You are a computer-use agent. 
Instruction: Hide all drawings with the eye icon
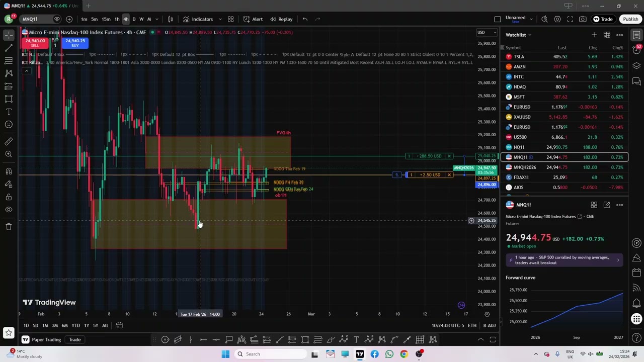tap(9, 210)
